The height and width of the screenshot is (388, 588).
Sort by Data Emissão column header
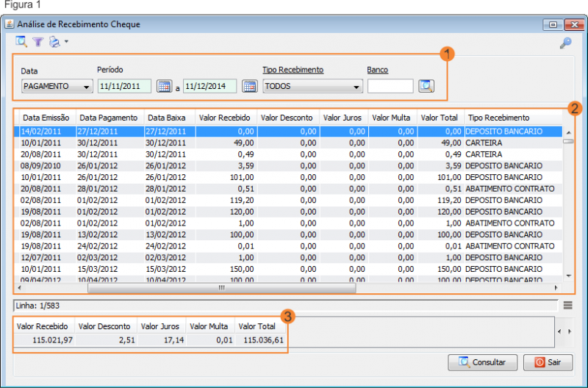click(46, 118)
